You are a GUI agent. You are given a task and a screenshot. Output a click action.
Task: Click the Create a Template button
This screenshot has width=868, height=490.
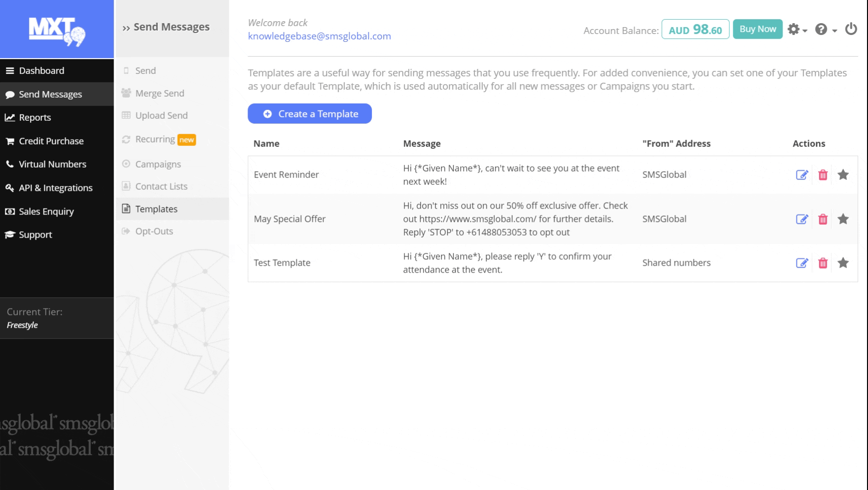pyautogui.click(x=310, y=114)
